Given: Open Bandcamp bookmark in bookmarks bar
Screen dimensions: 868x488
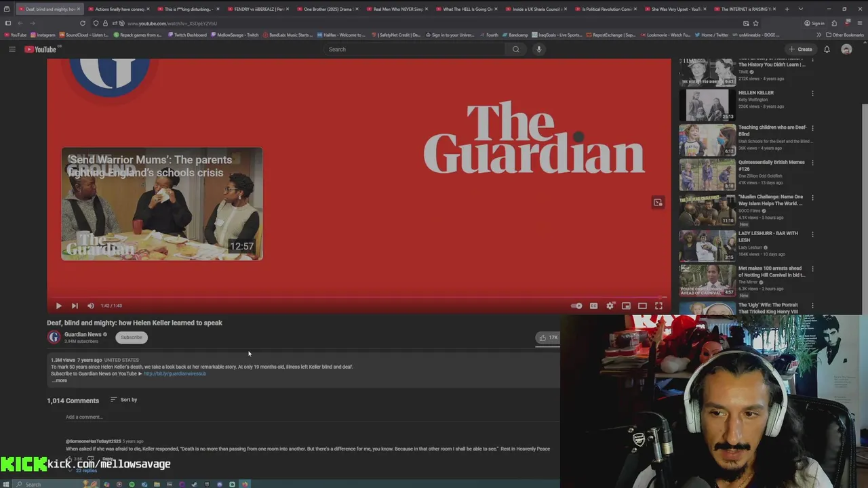Looking at the screenshot, I should 515,35.
